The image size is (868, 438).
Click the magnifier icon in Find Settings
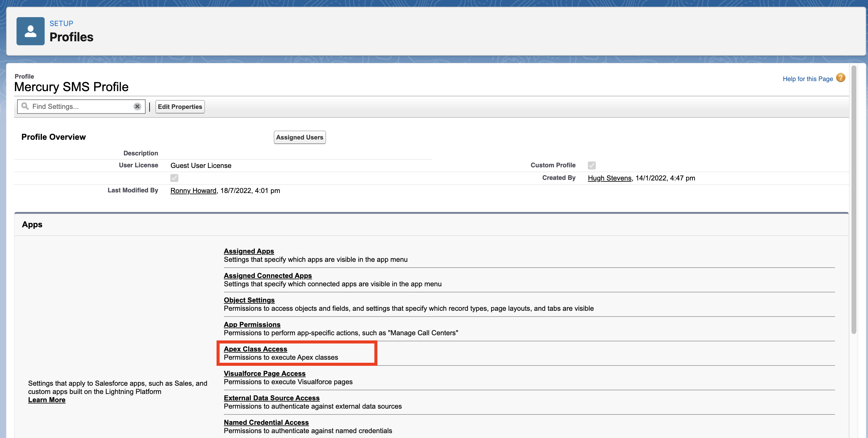pos(25,106)
